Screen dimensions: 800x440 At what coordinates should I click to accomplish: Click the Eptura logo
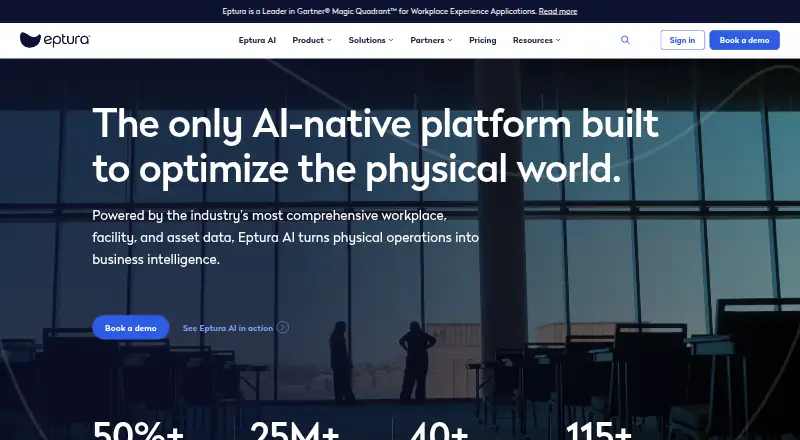pyautogui.click(x=55, y=40)
